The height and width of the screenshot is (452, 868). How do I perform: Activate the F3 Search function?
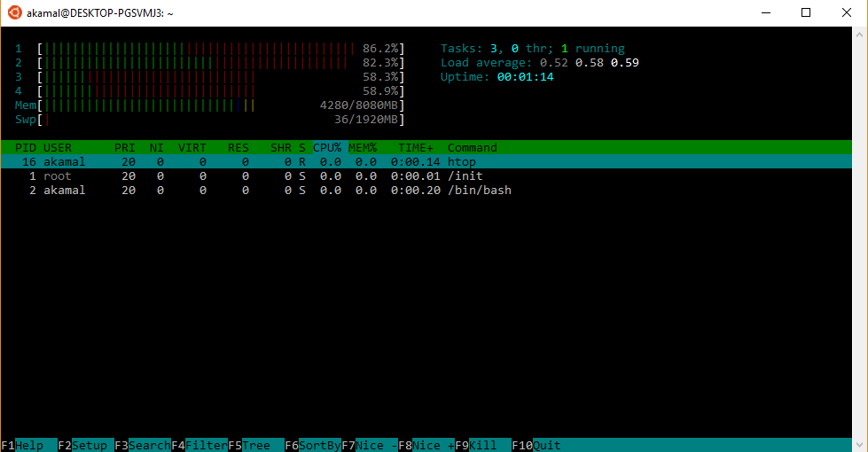[143, 446]
